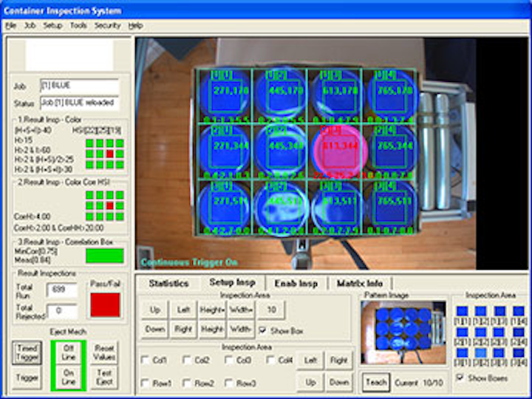Tick the Col3 checkbox
The width and height of the screenshot is (532, 399).
(229, 360)
